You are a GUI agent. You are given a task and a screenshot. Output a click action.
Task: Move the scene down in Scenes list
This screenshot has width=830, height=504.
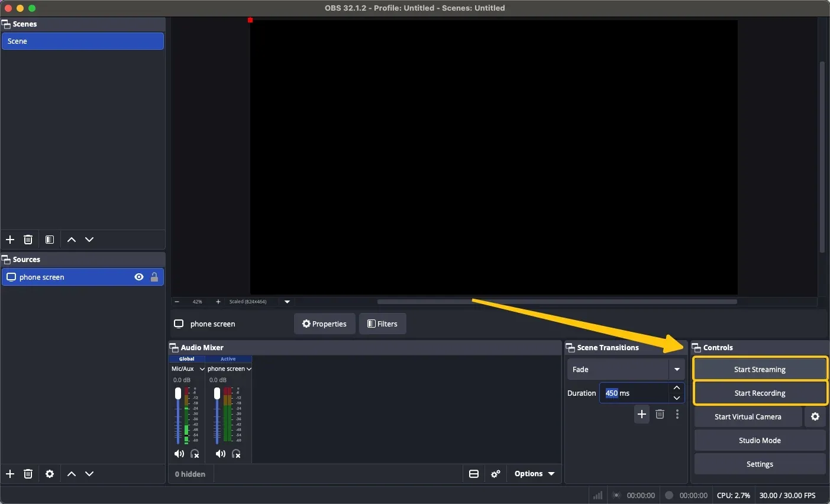[x=89, y=240]
